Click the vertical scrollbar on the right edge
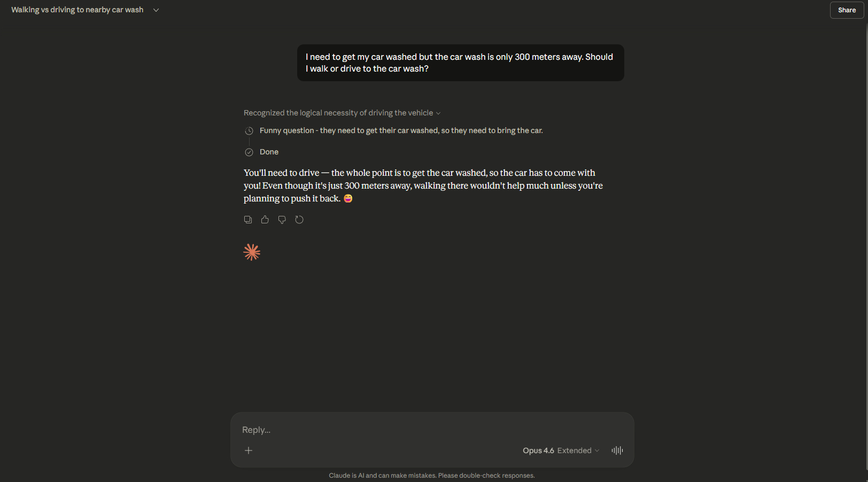Viewport: 868px width, 482px height. (x=866, y=240)
